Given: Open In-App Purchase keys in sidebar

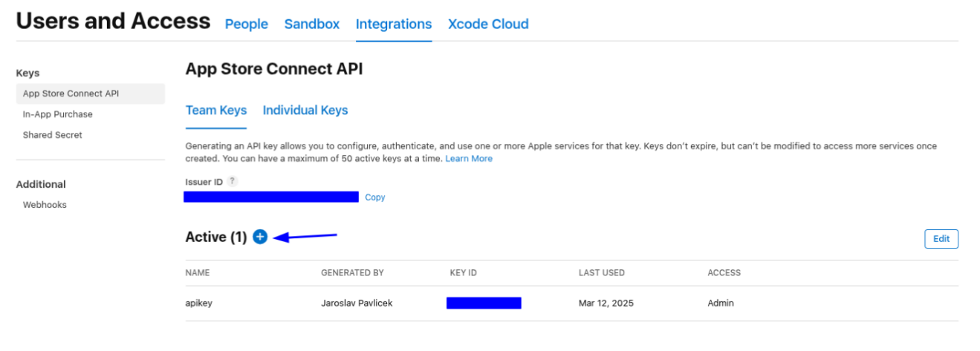Looking at the screenshot, I should [57, 114].
